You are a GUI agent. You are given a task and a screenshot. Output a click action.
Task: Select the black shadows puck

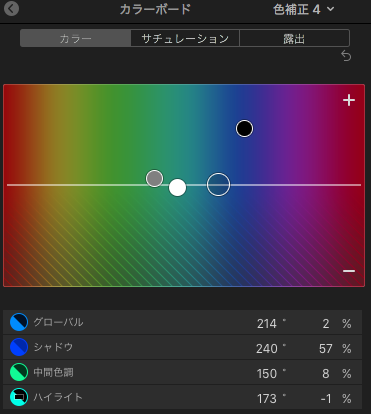click(x=244, y=129)
